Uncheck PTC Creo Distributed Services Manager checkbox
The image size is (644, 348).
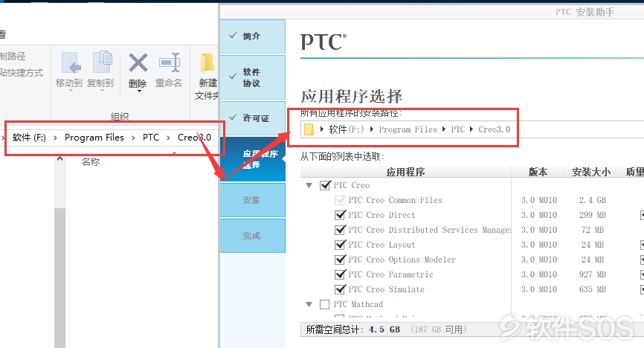[340, 230]
